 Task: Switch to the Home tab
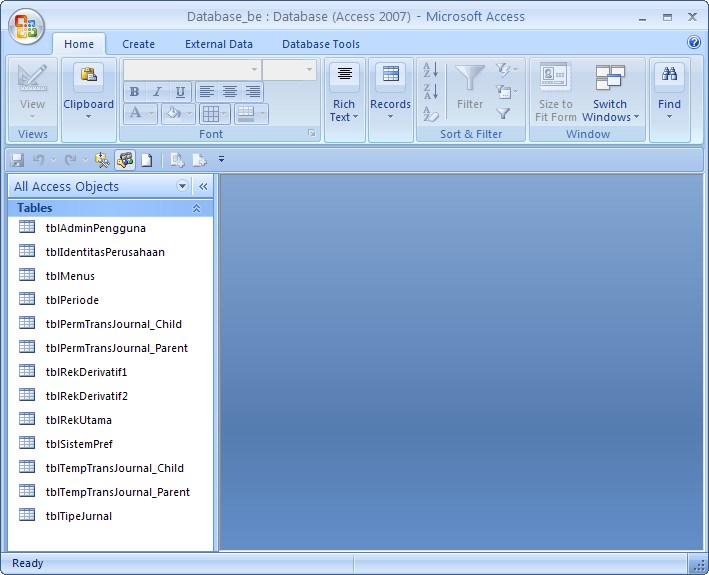[x=79, y=44]
